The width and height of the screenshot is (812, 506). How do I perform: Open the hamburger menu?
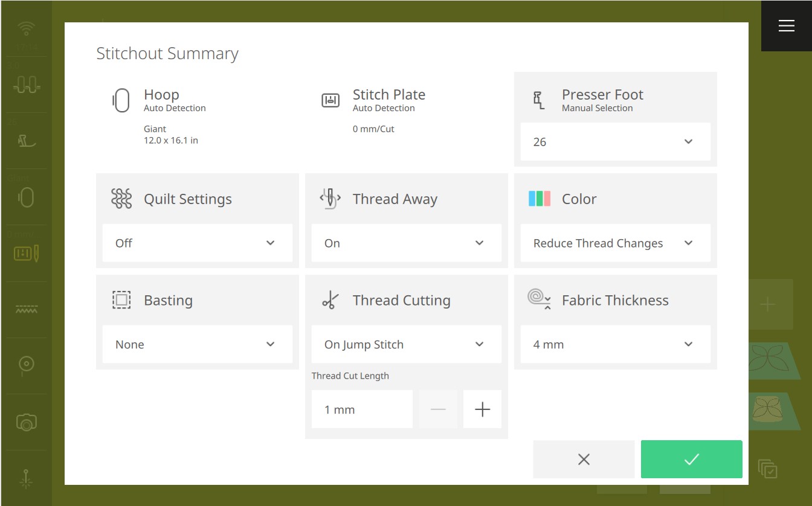786,25
